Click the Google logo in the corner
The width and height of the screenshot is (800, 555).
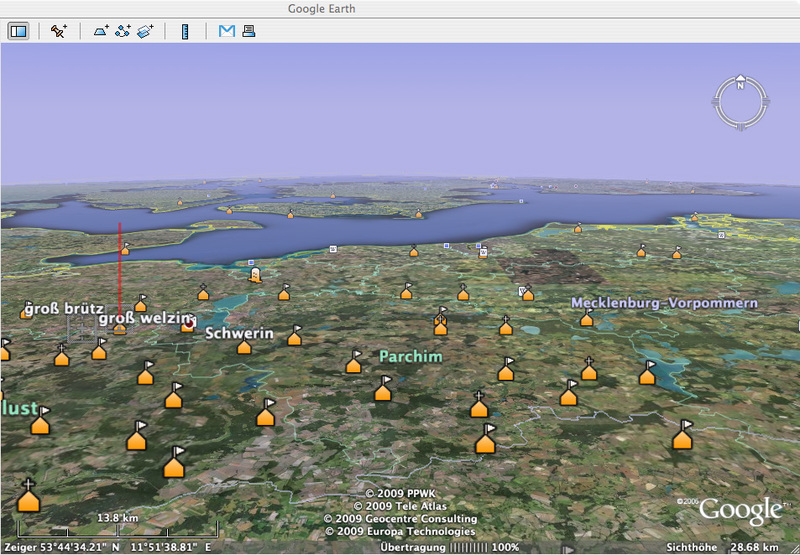click(739, 510)
